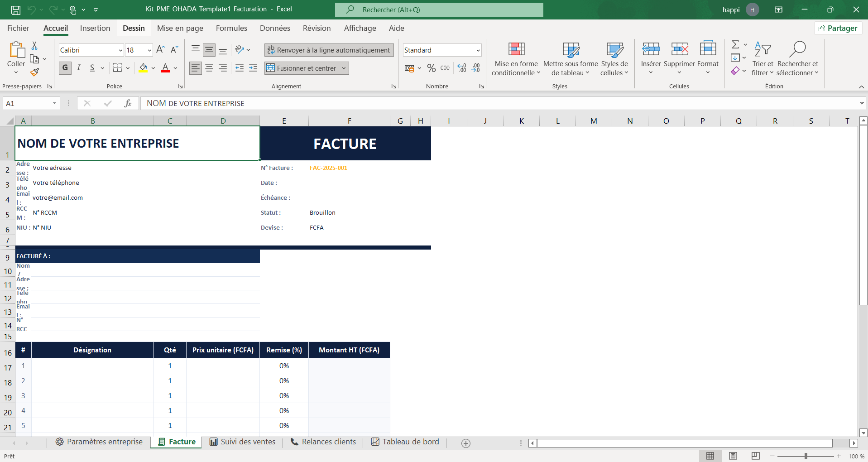Screen dimensions: 868x462
Task: Center text horizontally in cell
Action: tap(209, 68)
